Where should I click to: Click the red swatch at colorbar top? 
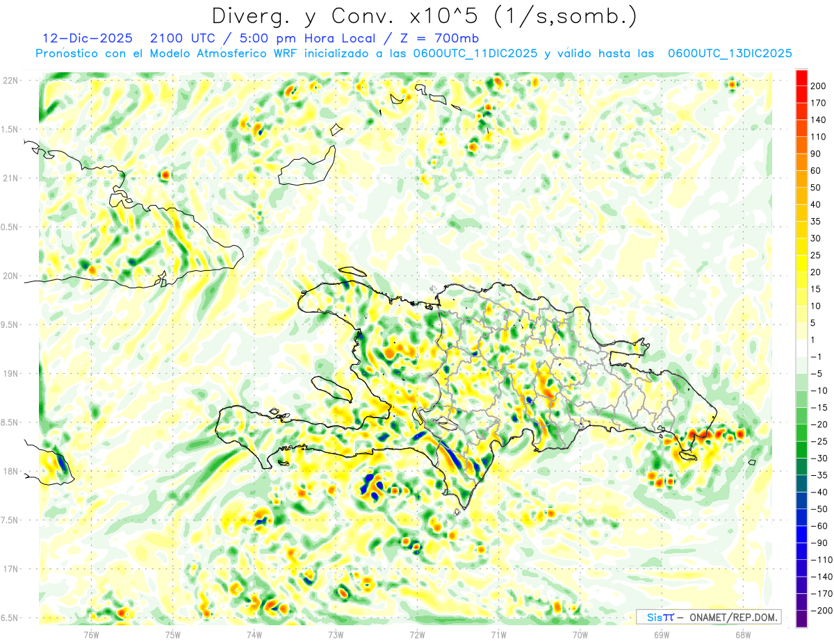801,78
